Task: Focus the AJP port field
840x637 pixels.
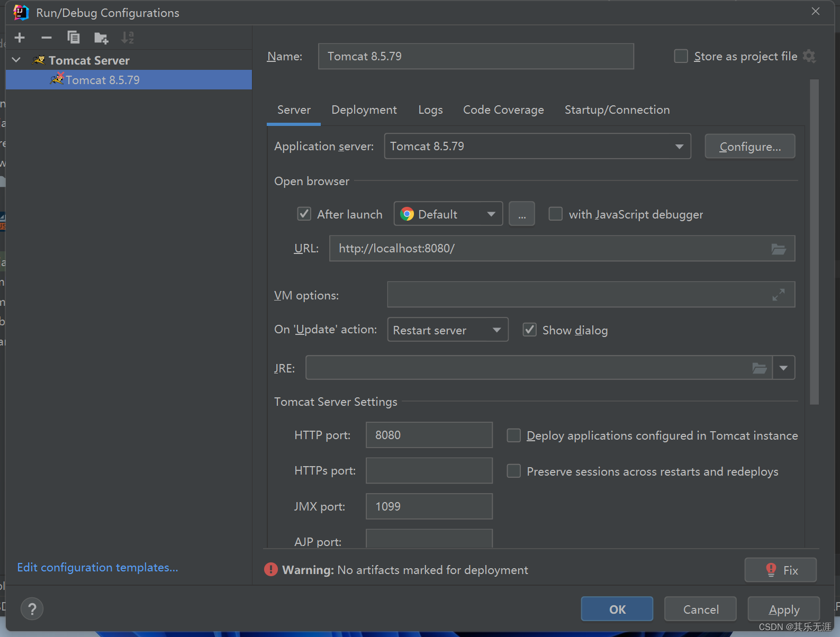Action: click(429, 539)
